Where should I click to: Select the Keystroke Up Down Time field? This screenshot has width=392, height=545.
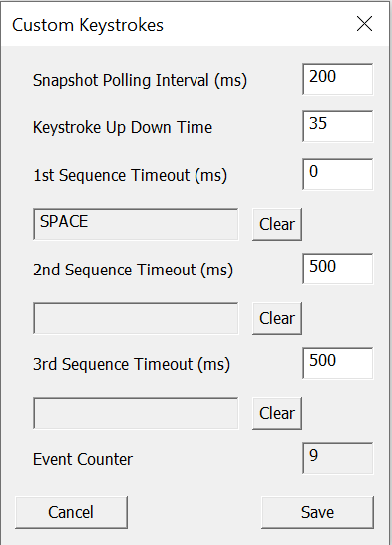337,126
